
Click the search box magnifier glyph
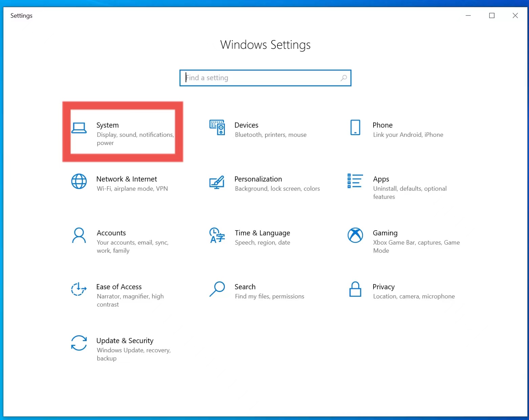(344, 78)
